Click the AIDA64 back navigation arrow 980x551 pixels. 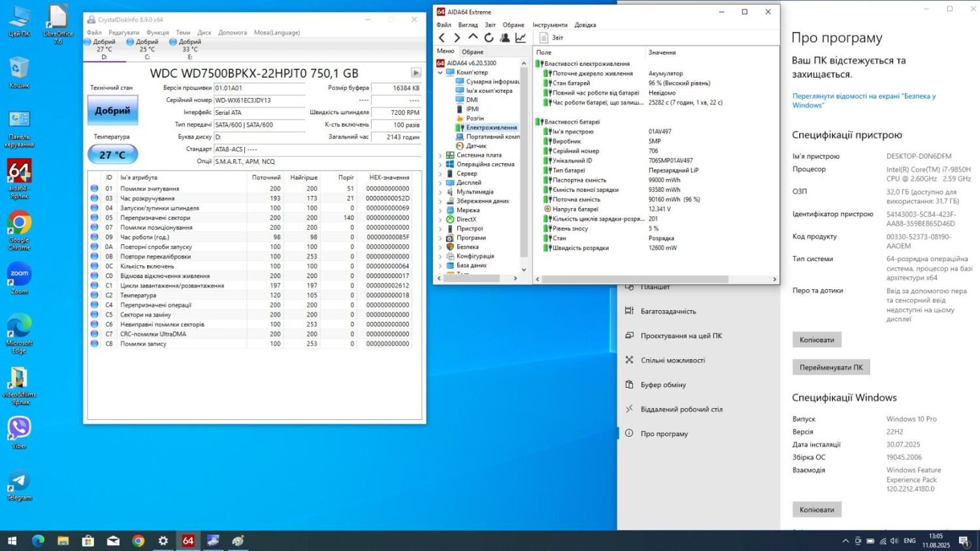click(442, 38)
